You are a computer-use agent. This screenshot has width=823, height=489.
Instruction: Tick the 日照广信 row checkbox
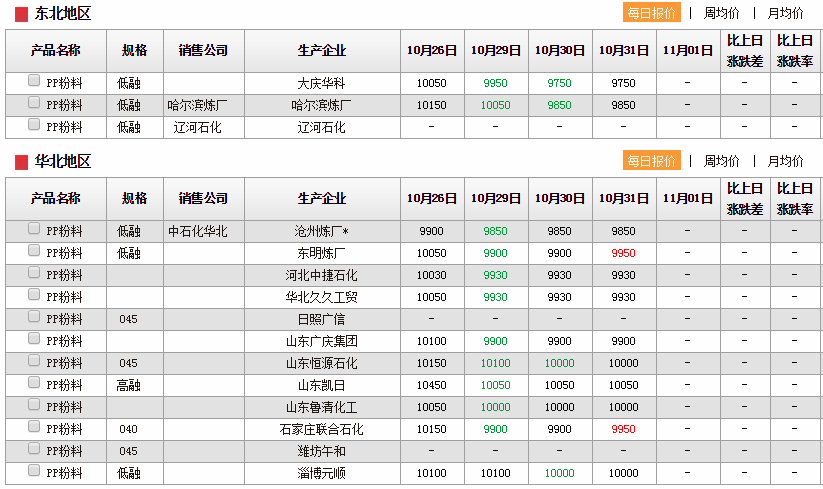34,316
